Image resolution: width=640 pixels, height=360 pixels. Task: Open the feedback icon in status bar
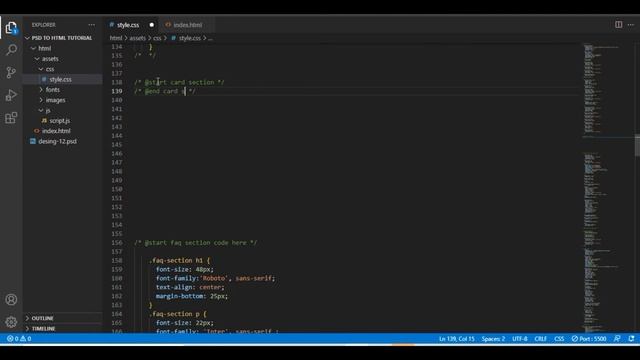(617, 339)
